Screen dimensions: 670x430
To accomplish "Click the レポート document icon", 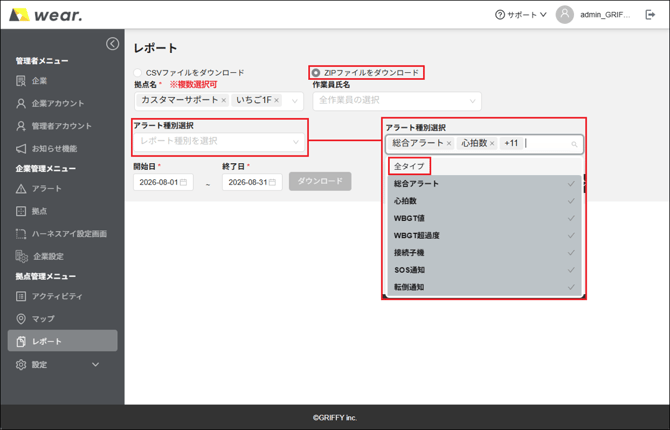I will click(x=21, y=342).
